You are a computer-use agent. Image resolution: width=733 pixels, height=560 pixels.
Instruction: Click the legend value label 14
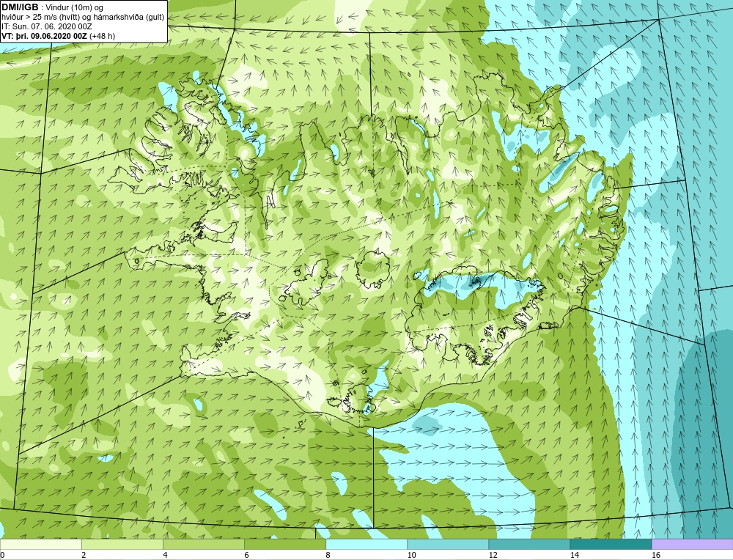click(574, 555)
